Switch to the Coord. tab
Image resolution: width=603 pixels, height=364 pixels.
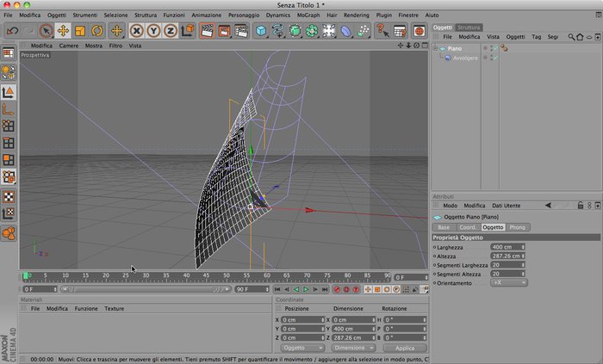[467, 227]
